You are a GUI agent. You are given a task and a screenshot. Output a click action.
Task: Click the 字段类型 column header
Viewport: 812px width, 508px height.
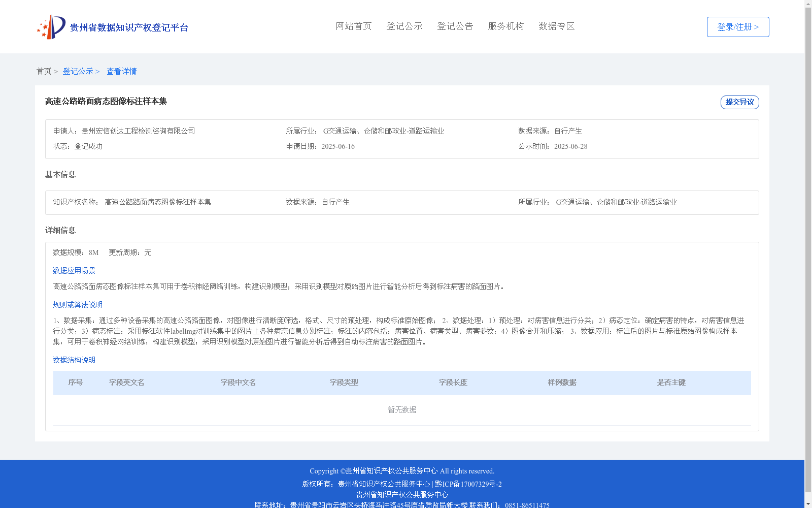[x=344, y=383]
